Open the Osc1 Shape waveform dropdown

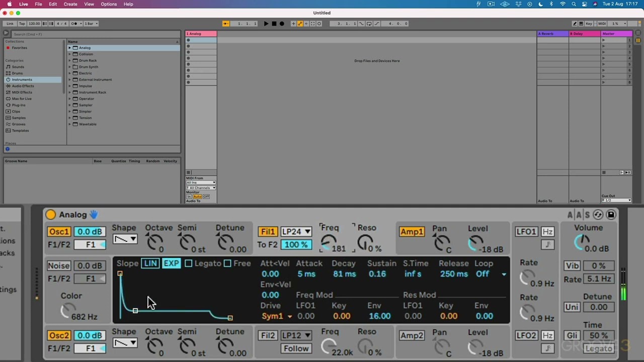[125, 239]
